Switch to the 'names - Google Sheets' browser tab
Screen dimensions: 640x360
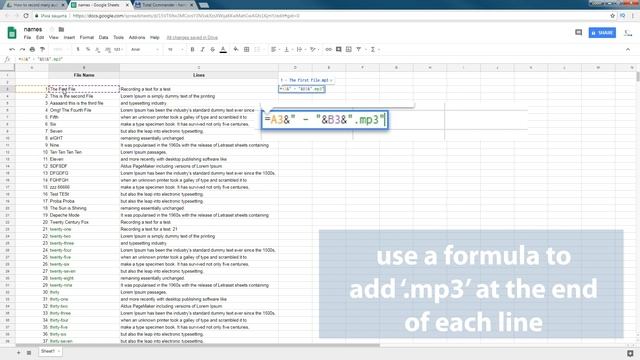tap(100, 5)
